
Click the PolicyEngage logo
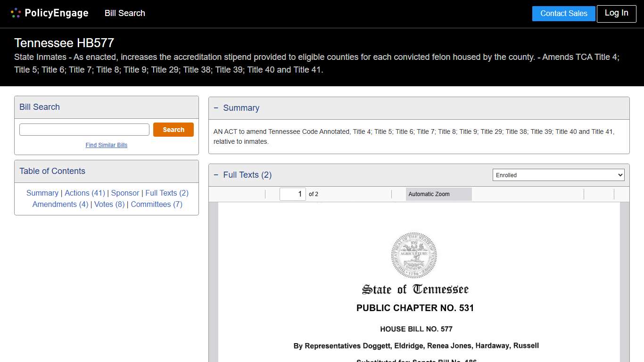pyautogui.click(x=50, y=13)
